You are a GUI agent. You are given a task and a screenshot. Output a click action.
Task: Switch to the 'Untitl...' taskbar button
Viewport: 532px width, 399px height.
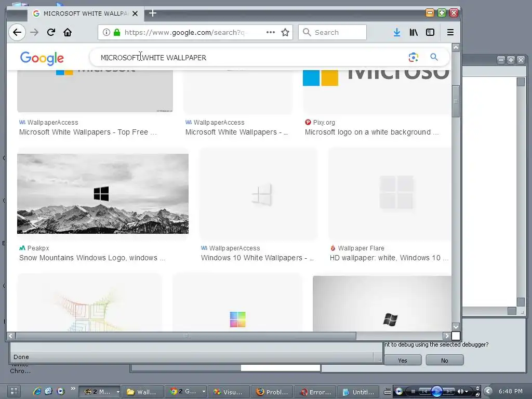pyautogui.click(x=358, y=392)
